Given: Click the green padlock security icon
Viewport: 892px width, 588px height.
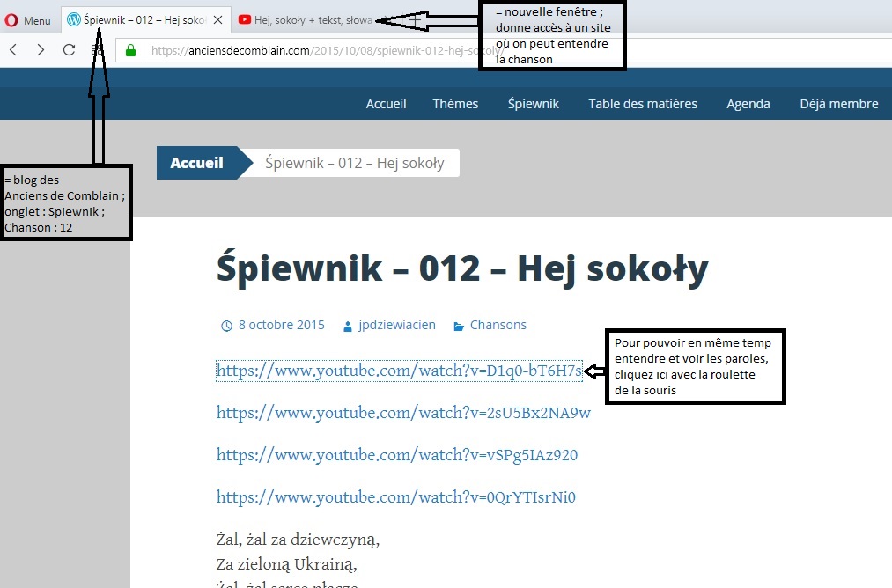Looking at the screenshot, I should click(x=131, y=50).
